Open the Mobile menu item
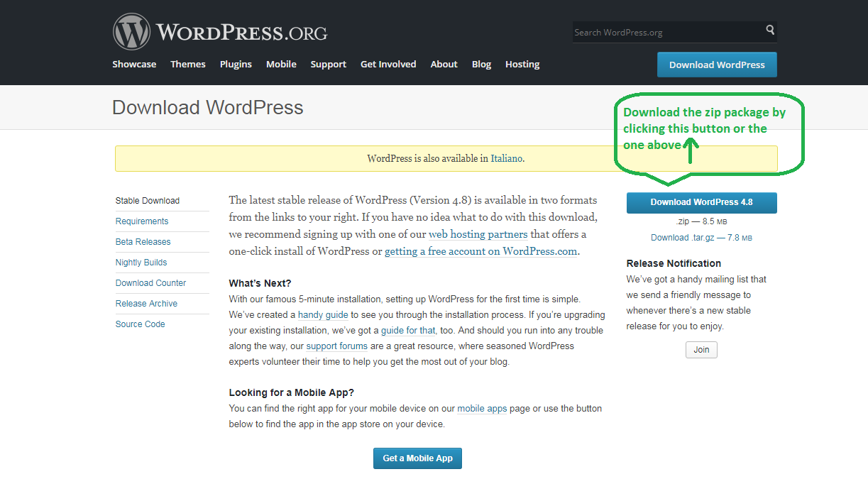Viewport: 868px width, 479px height. point(281,64)
